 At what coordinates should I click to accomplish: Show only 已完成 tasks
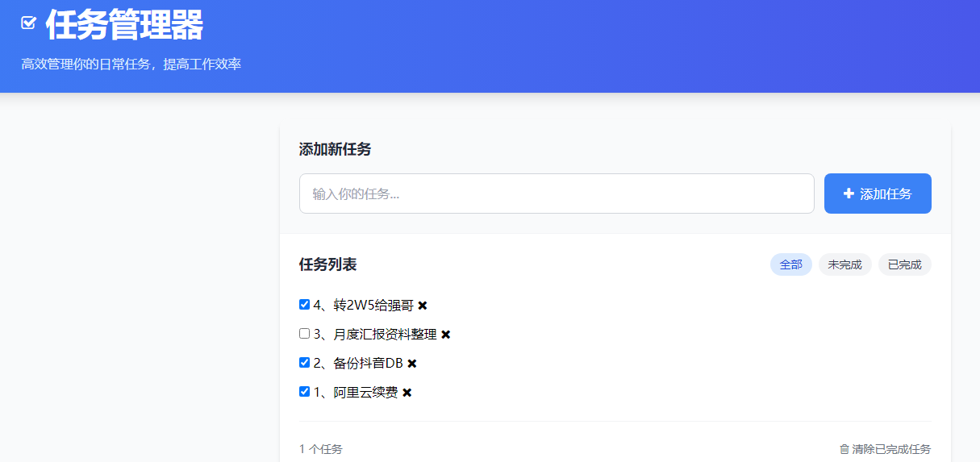[x=905, y=264]
